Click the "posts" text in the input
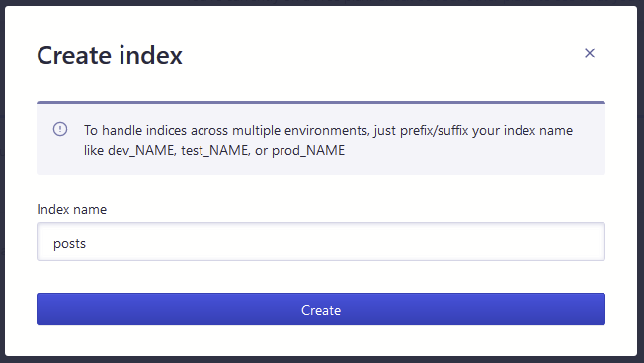644x363 pixels. click(x=69, y=244)
